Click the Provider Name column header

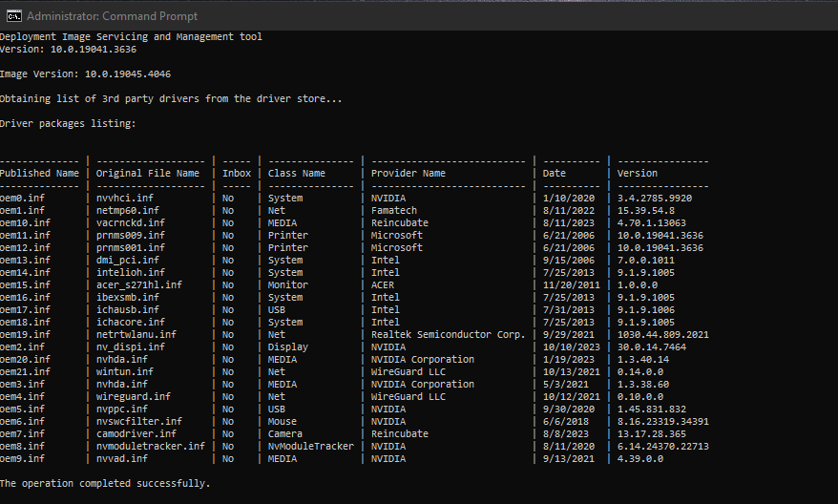(409, 174)
